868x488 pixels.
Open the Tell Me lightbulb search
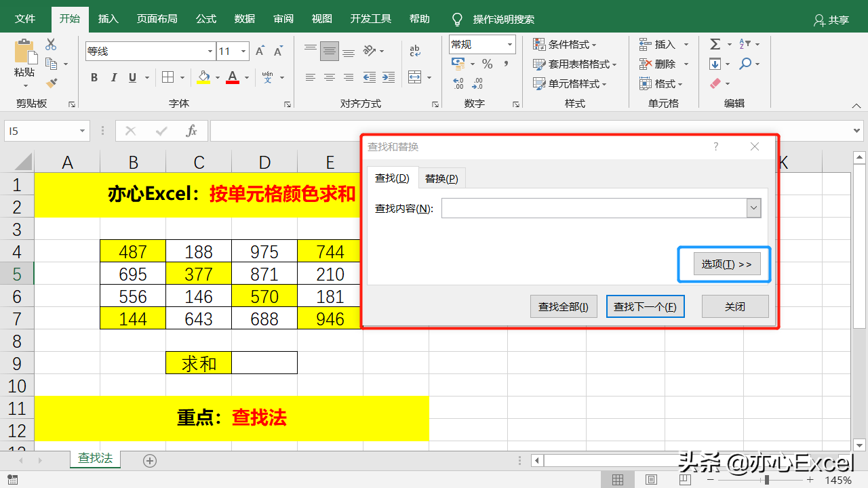coord(457,19)
